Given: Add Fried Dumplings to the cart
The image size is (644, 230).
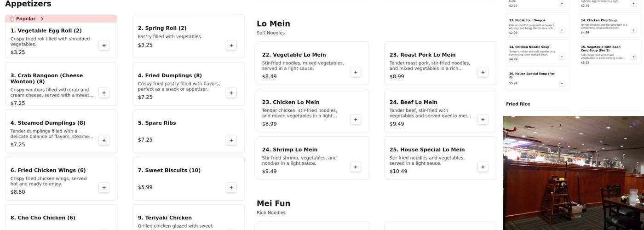Looking at the screenshot, I should pos(231,93).
